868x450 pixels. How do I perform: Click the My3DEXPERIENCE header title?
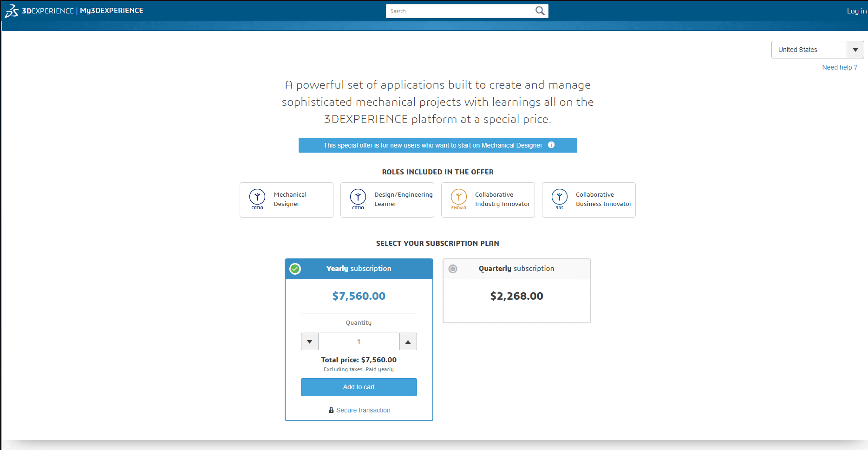point(111,11)
